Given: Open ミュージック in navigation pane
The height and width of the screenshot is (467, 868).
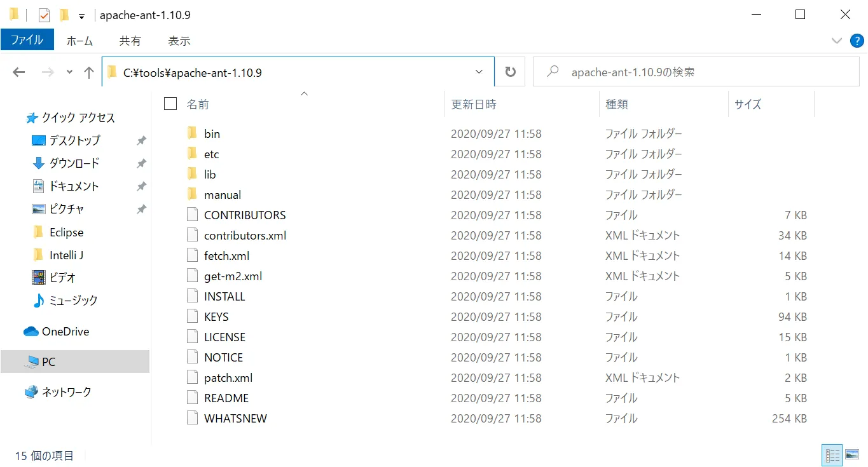Looking at the screenshot, I should pyautogui.click(x=65, y=301).
